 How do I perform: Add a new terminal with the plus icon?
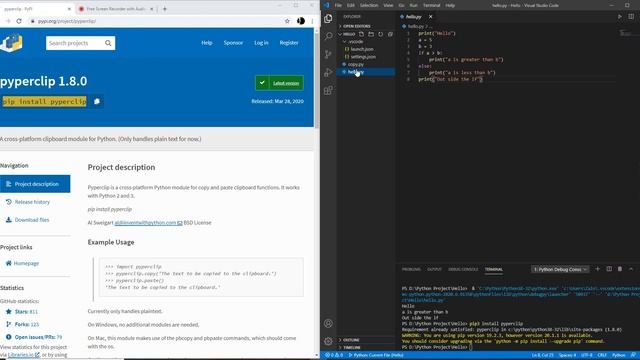coord(598,269)
